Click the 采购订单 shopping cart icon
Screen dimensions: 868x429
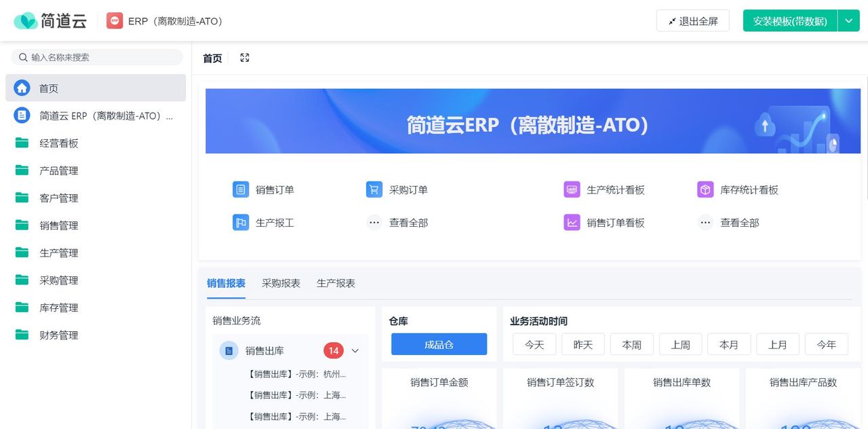(x=374, y=189)
